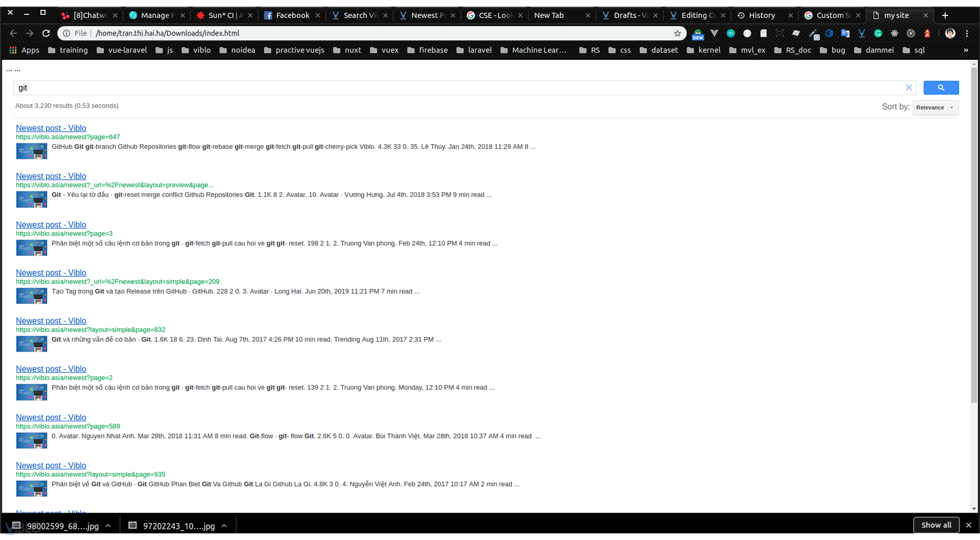980x540 pixels.
Task: Show hidden bookmarks with the chevron
Action: [966, 50]
